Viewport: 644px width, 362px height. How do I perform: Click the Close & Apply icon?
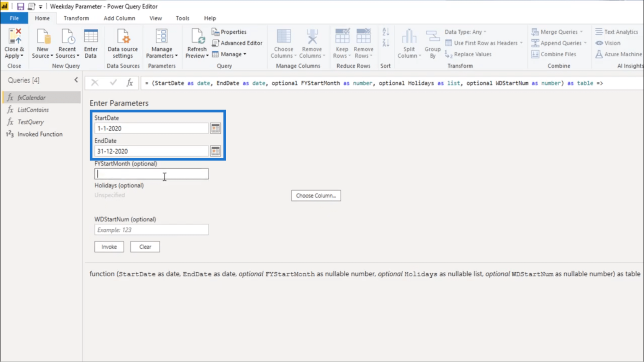[x=15, y=36]
